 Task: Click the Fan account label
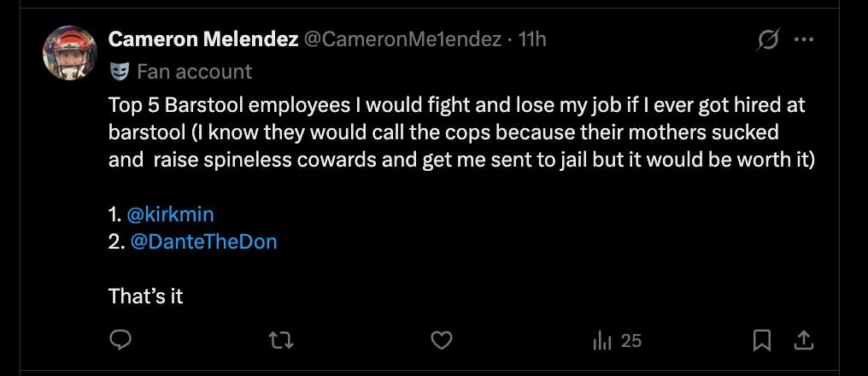[194, 71]
